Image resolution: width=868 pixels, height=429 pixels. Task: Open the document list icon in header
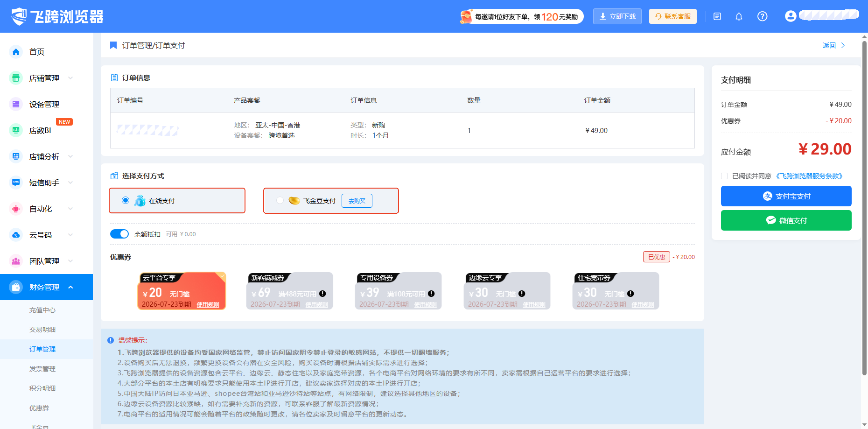click(717, 17)
